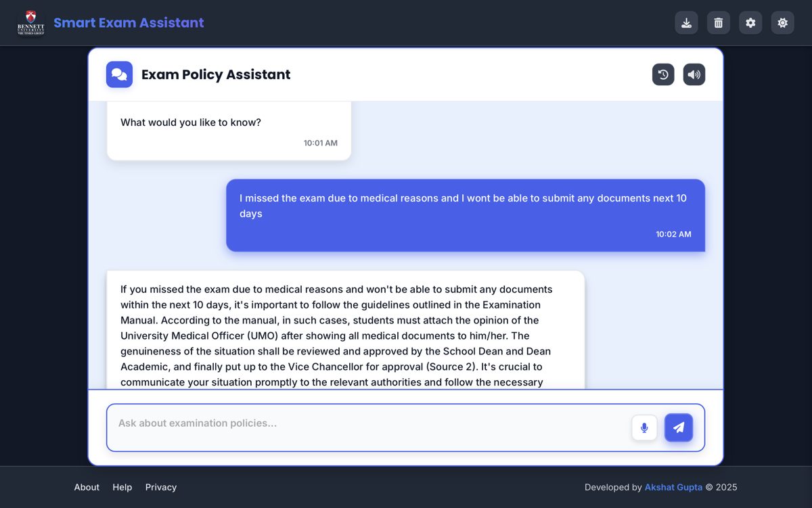The image size is (812, 508).
Task: Click the Bennett University logo
Action: [30, 22]
